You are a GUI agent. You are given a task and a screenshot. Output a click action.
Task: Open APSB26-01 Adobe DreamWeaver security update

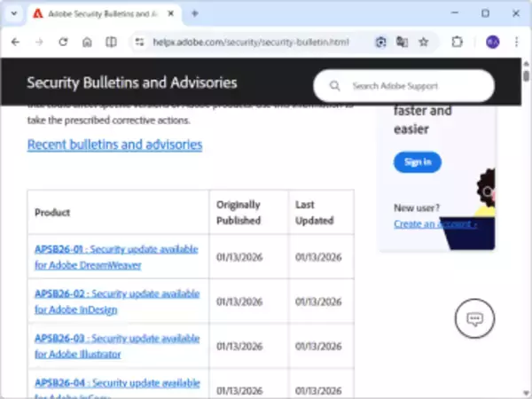[x=116, y=256]
